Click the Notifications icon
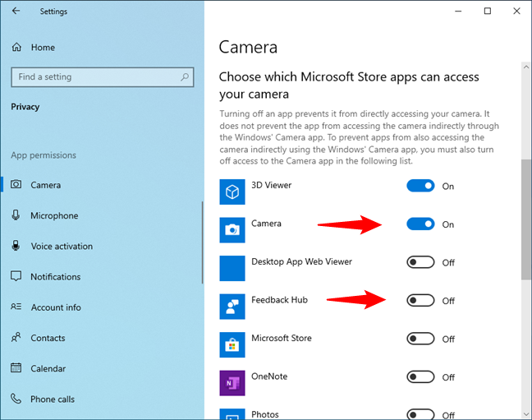532x420 pixels. 16,276
